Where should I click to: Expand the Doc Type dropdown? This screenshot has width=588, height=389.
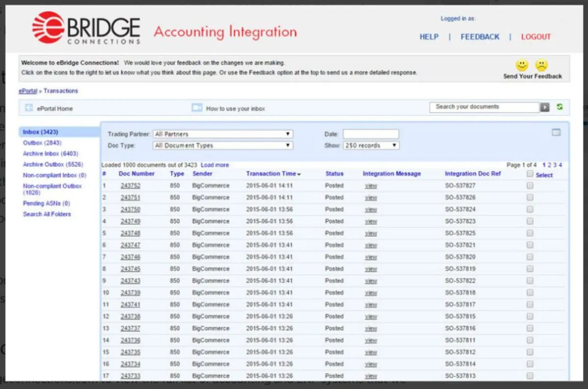223,146
